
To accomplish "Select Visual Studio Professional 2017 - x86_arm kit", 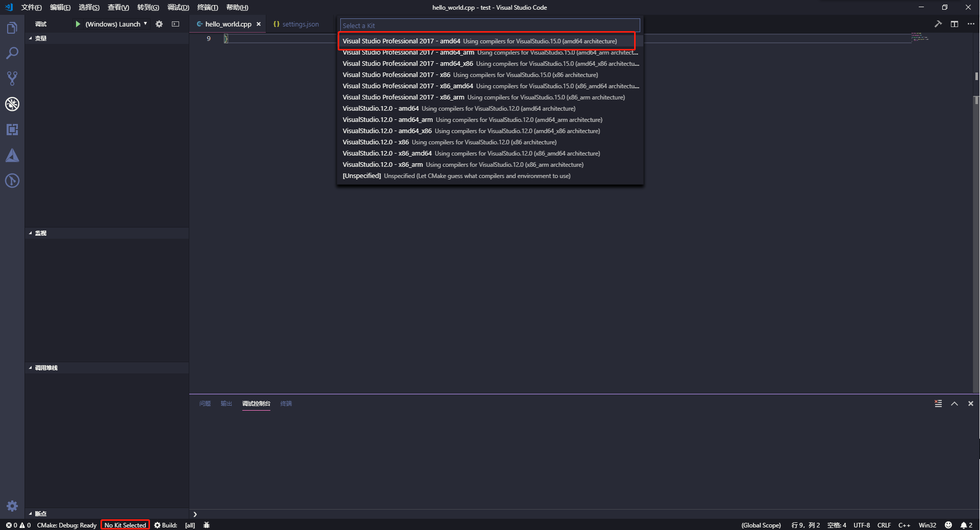I will click(490, 97).
